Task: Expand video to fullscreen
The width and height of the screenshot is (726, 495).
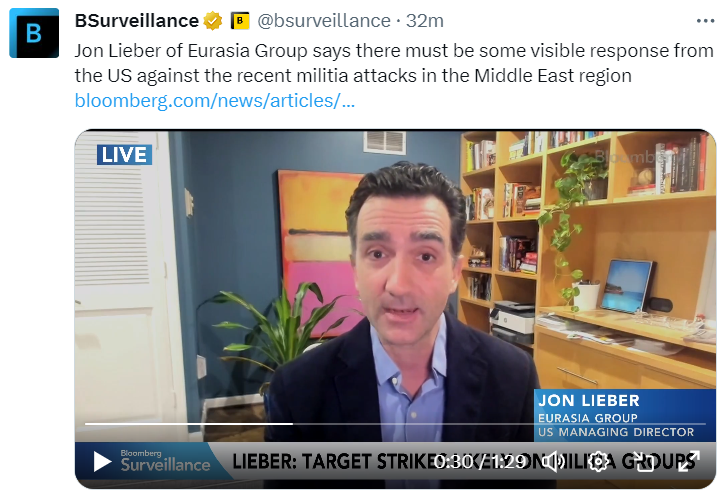Action: coord(688,462)
